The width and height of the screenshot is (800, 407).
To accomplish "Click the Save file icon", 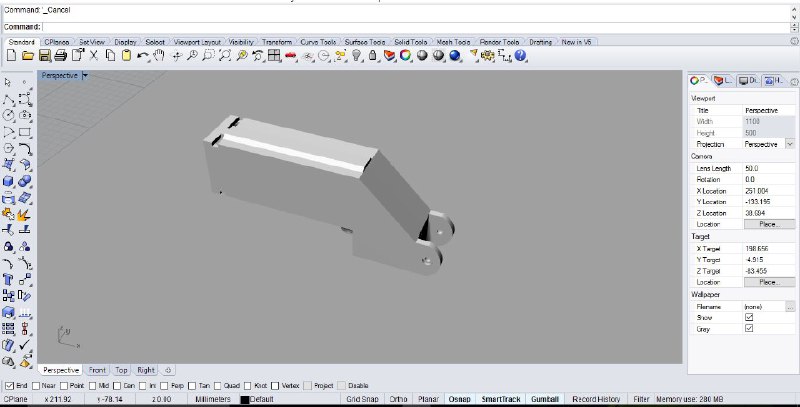I will click(x=44, y=56).
